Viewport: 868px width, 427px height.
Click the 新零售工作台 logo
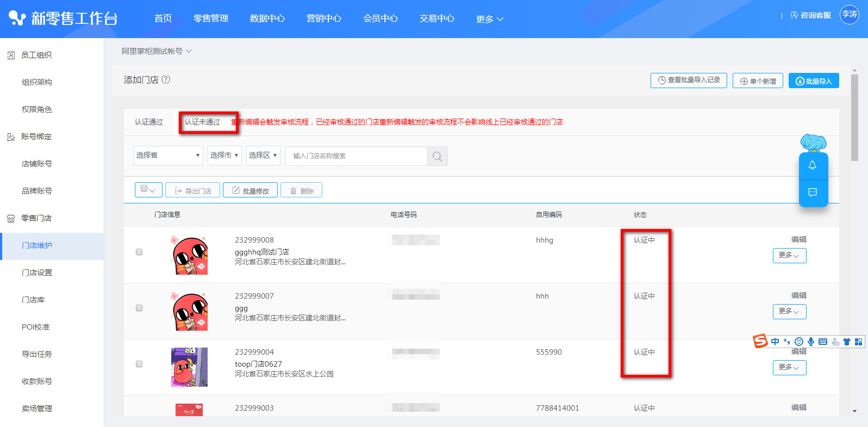63,18
